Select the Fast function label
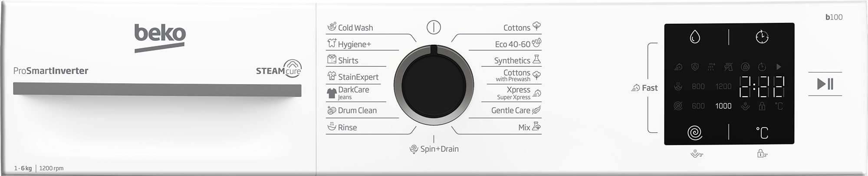Screen dimensions: 868x176 644,88
